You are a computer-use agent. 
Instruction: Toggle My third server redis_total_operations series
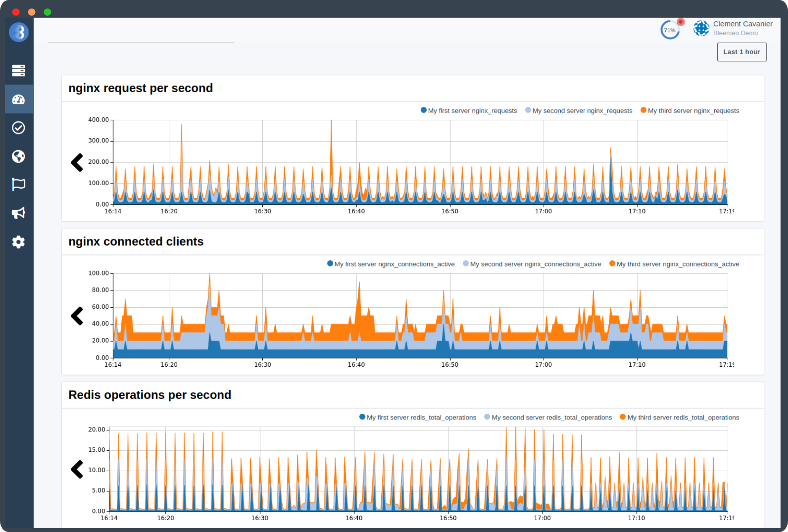coord(679,418)
